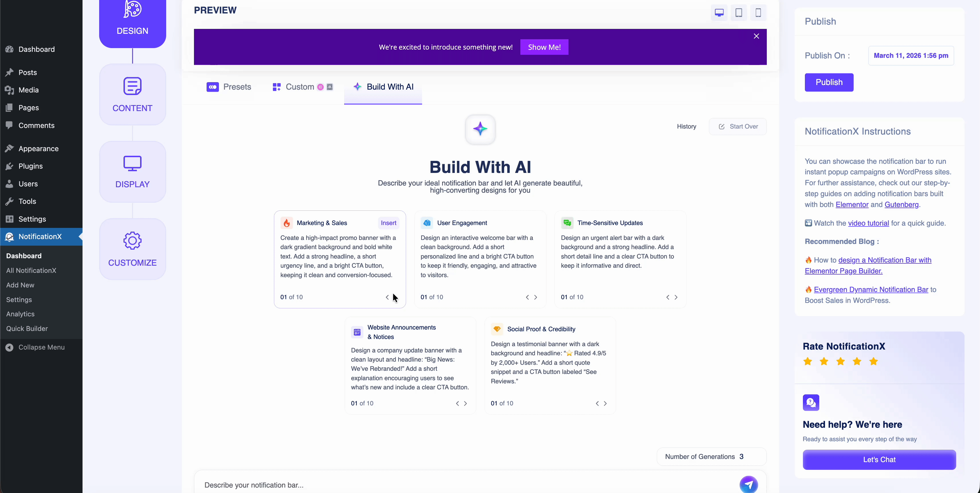The image size is (980, 493).
Task: Click the NotificationX sidebar icon
Action: [9, 236]
